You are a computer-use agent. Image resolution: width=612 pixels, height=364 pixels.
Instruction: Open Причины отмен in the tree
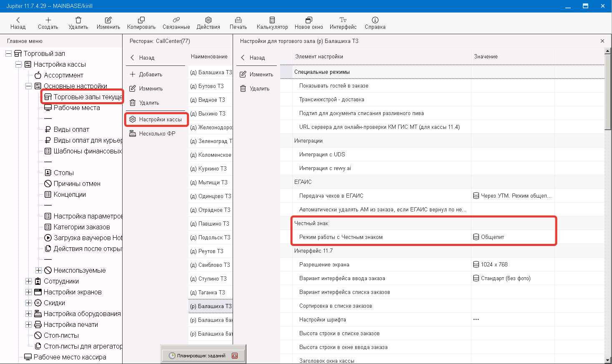pyautogui.click(x=72, y=183)
